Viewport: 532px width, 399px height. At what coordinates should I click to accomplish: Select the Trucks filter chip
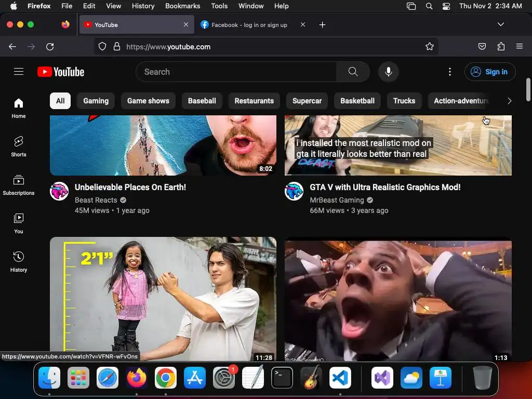click(404, 101)
